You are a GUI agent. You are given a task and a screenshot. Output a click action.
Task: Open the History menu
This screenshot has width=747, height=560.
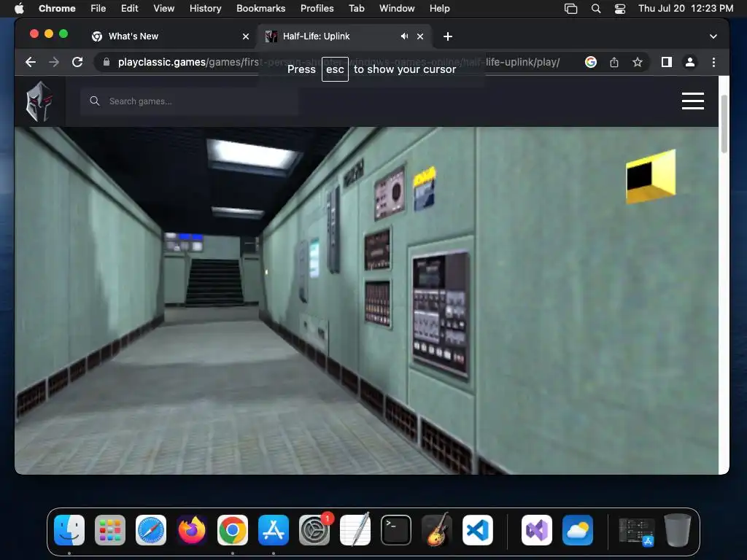(205, 8)
